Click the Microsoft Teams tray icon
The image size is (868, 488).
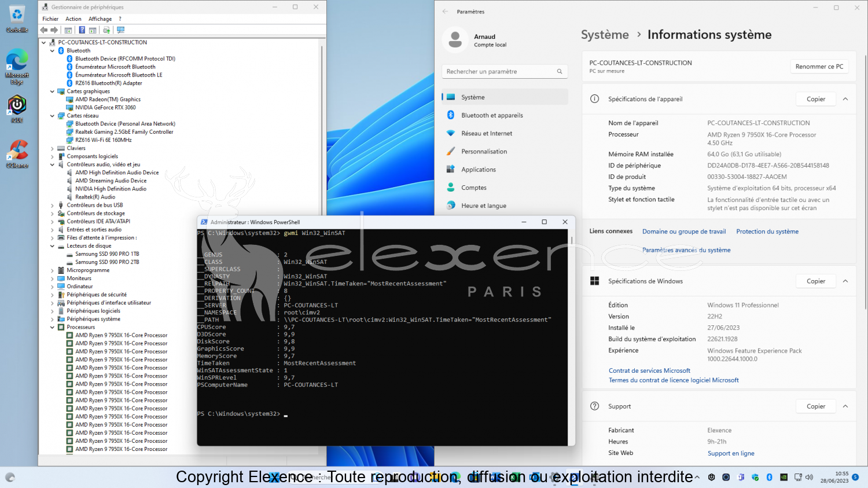coord(741,477)
